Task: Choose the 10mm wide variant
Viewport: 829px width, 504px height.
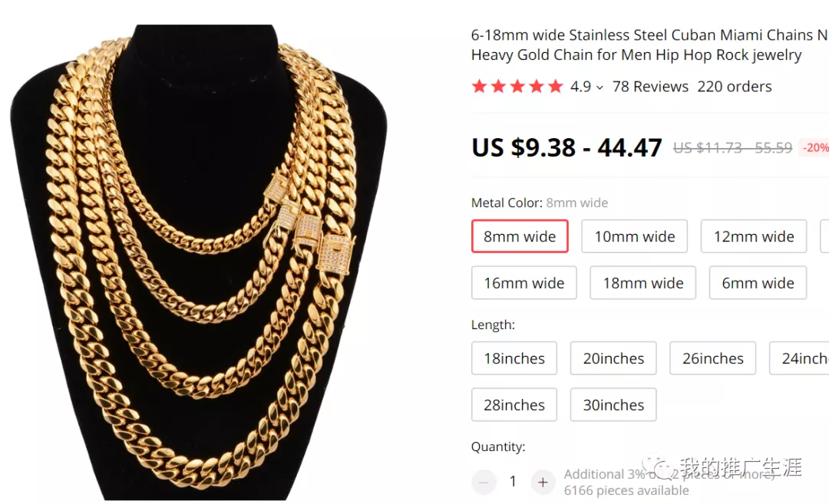Action: coord(635,236)
